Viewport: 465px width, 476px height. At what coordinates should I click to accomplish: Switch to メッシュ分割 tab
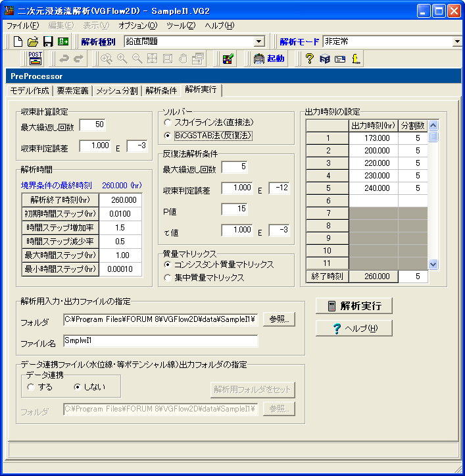117,90
